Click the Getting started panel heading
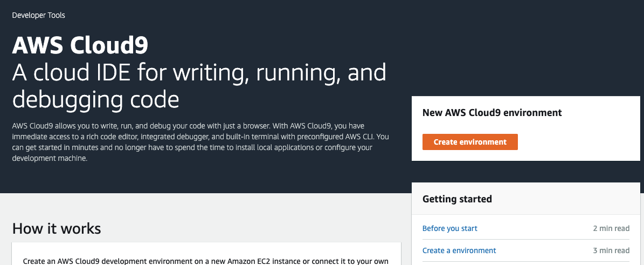 pyautogui.click(x=457, y=199)
